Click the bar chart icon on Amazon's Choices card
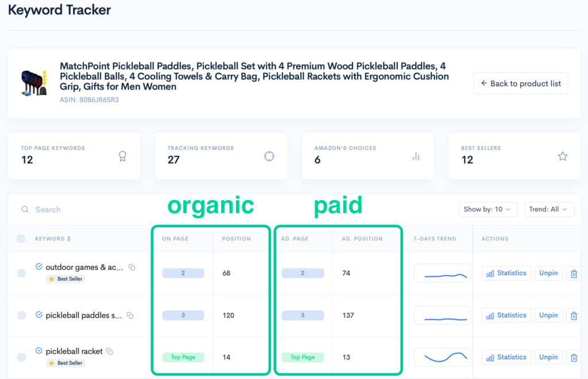Viewport: 588px width, 379px height. coord(416,156)
